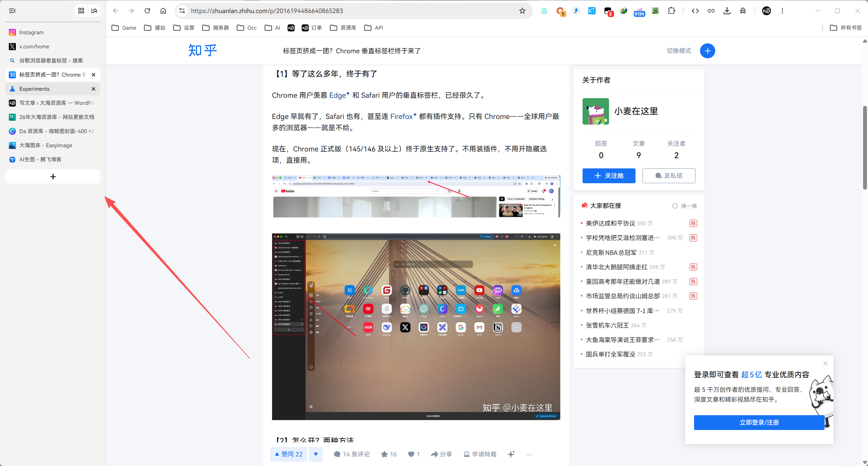Like the article with heart 1

click(x=414, y=454)
